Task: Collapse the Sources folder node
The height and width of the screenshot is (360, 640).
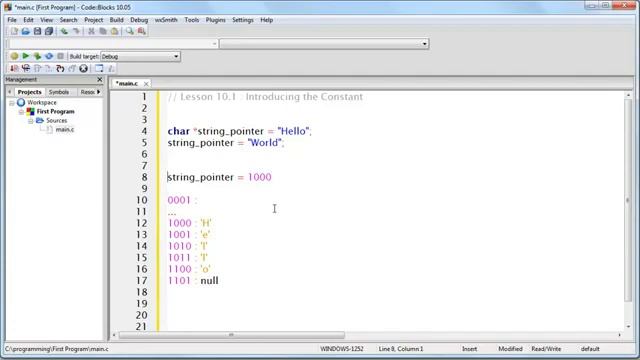Action: point(31,121)
